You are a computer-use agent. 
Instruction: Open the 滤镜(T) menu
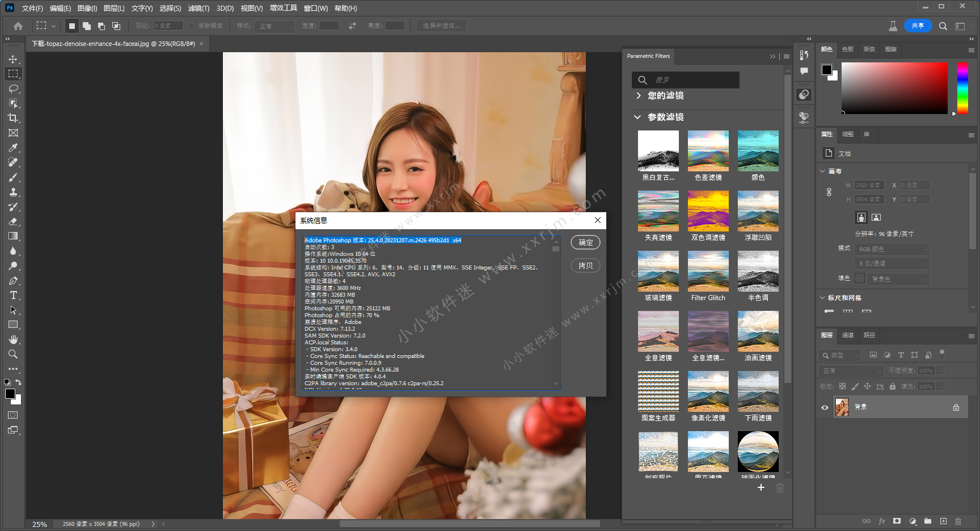point(198,8)
